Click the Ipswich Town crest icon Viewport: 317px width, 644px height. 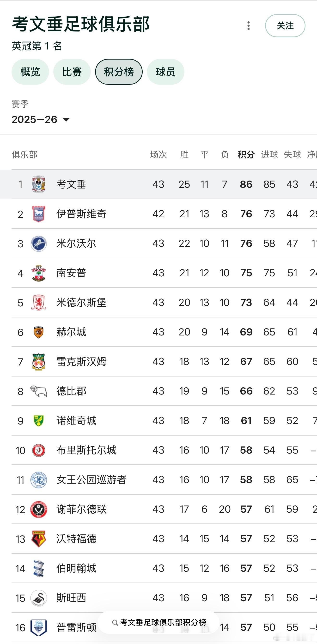click(x=39, y=214)
